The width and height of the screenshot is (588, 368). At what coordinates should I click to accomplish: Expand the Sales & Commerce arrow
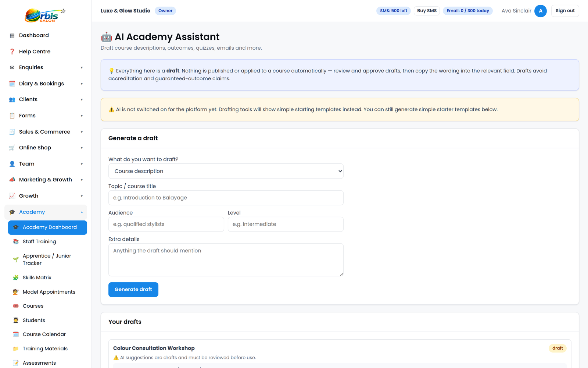(x=82, y=132)
